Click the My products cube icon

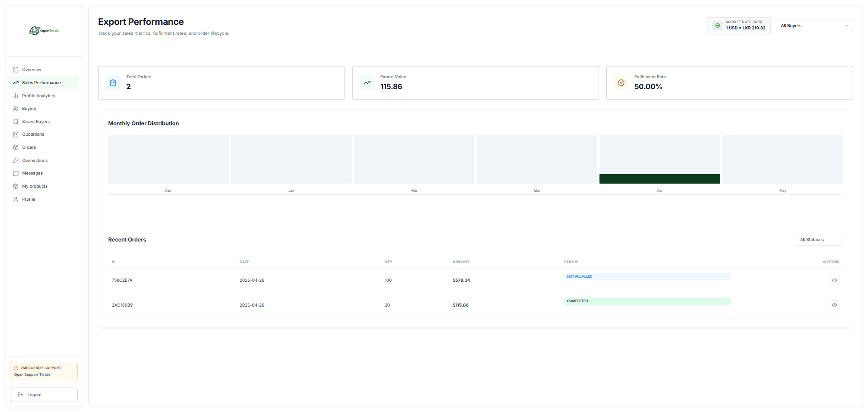point(16,186)
